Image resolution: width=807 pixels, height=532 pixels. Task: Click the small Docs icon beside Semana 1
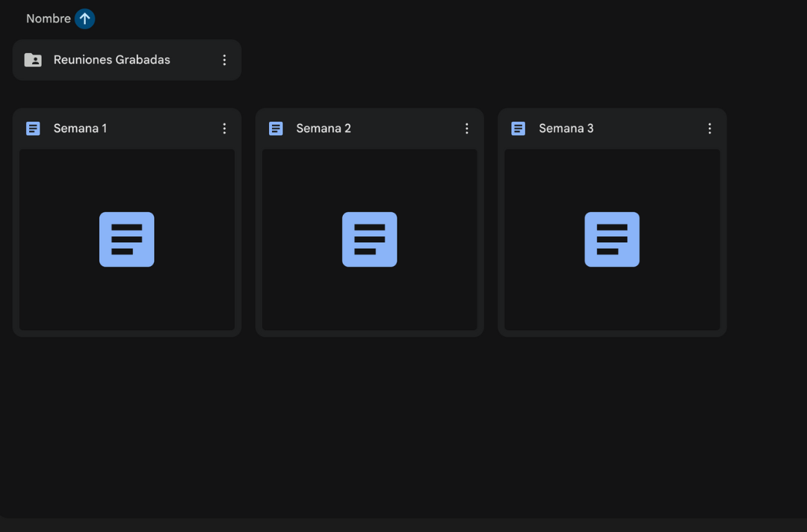(33, 129)
